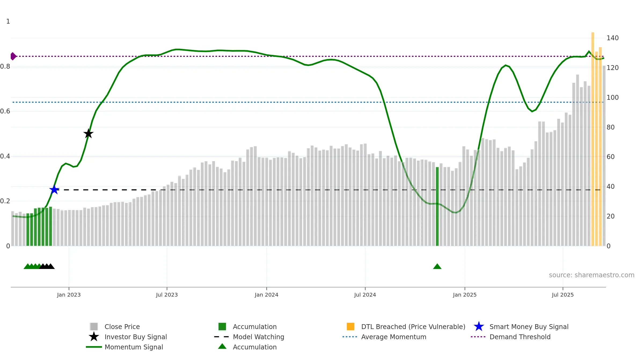Toggle DTL Breached legend entry

(413, 327)
